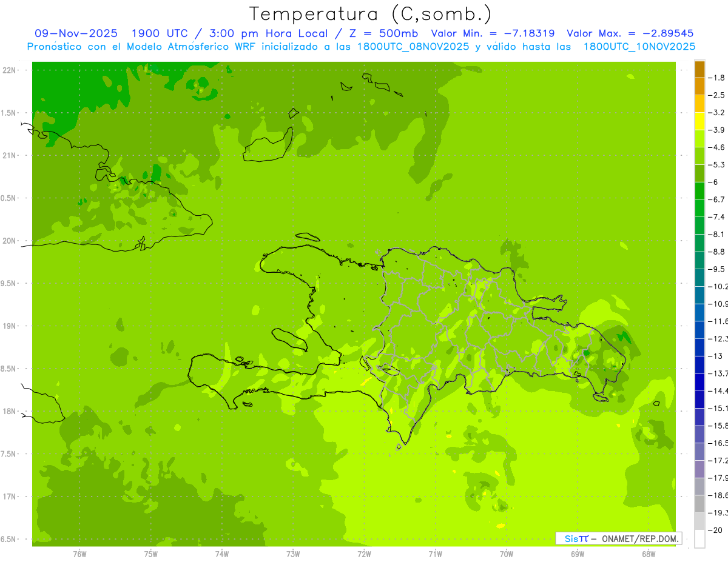Pick the dark blue swatch between -13.7 and -14.4

[699, 382]
